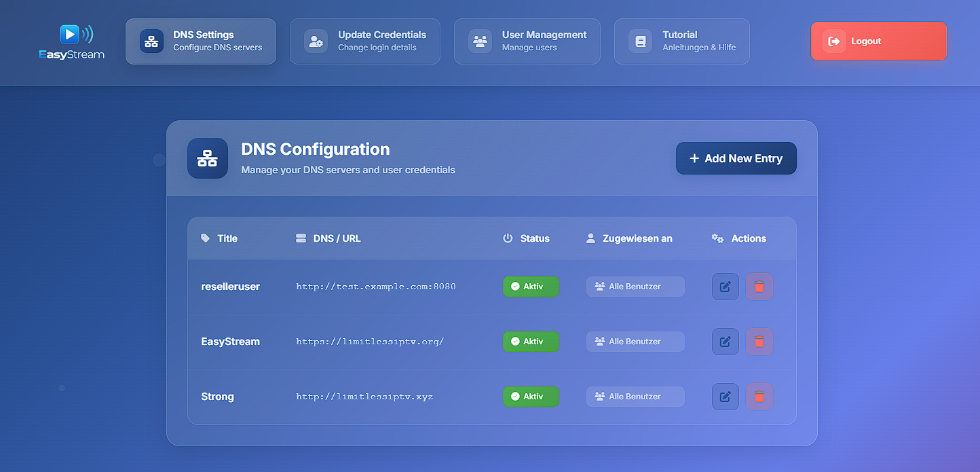Image resolution: width=980 pixels, height=472 pixels.
Task: Click the DNS Configuration heading
Action: [316, 149]
